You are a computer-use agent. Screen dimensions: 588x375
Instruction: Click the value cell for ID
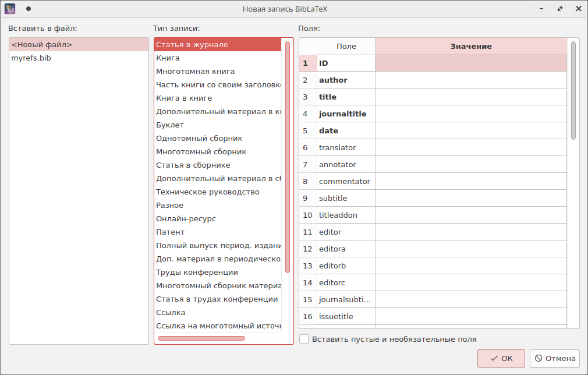point(471,63)
